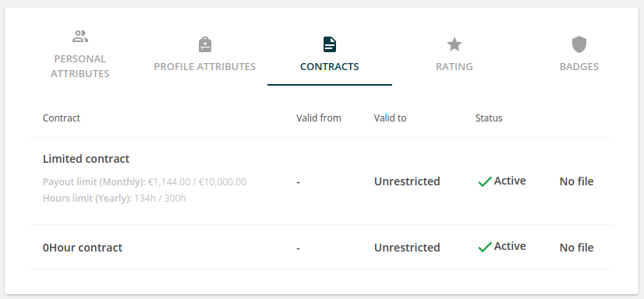Click No file for 0Hour contract
The width and height of the screenshot is (644, 299).
tap(576, 248)
